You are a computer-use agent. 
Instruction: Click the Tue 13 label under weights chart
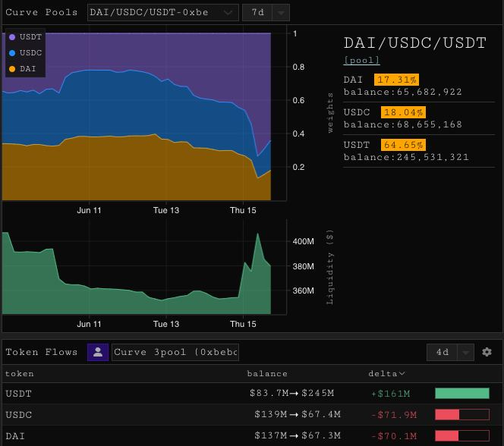(x=166, y=210)
